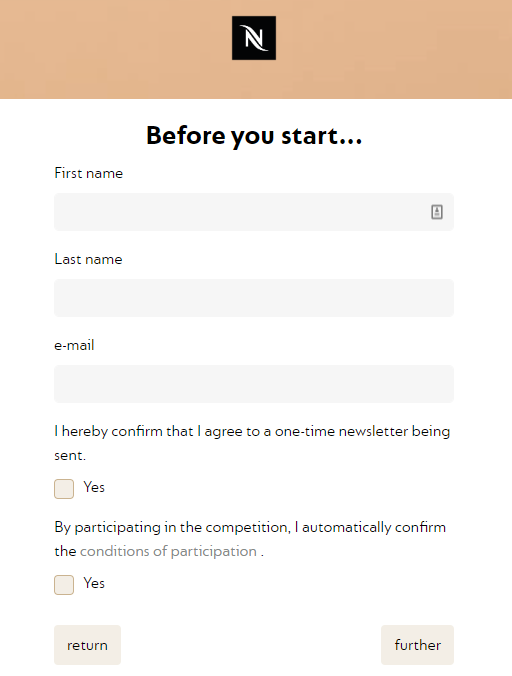Screen dimensions: 512x676
Task: Open the conditions of participation link
Action: click(x=168, y=551)
